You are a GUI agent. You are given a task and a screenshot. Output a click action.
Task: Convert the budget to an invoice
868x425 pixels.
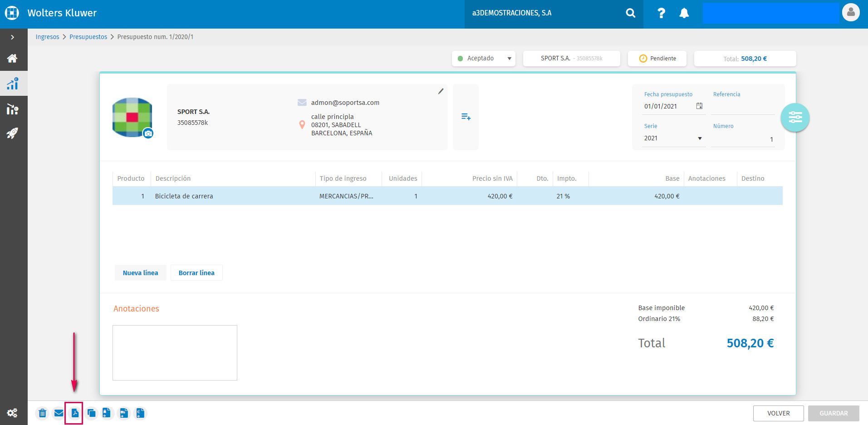point(140,413)
